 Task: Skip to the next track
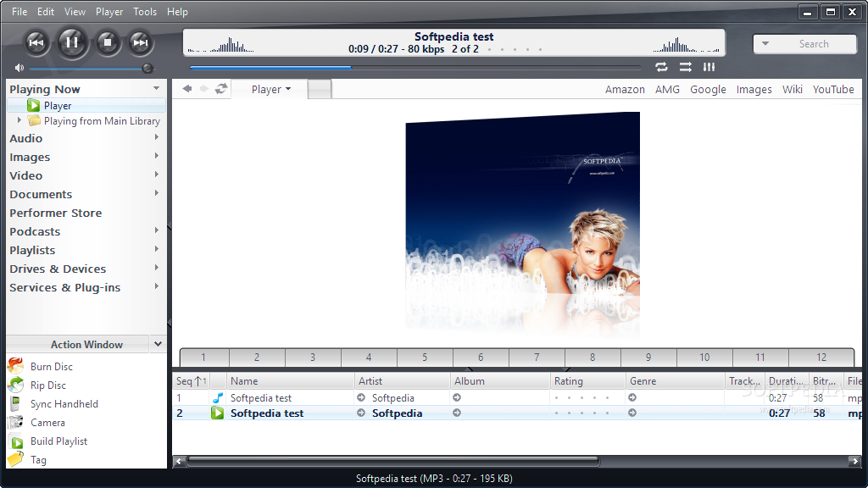click(141, 42)
